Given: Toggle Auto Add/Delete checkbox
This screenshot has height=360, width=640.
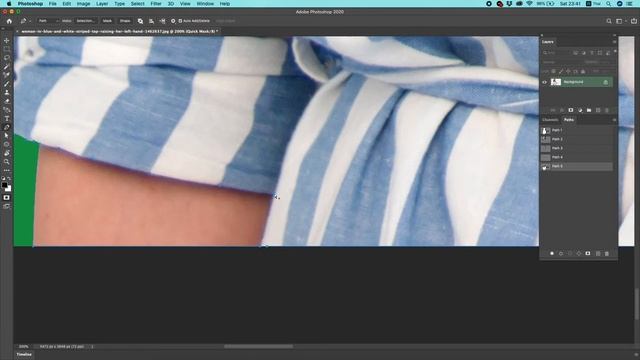Looking at the screenshot, I should coord(180,21).
